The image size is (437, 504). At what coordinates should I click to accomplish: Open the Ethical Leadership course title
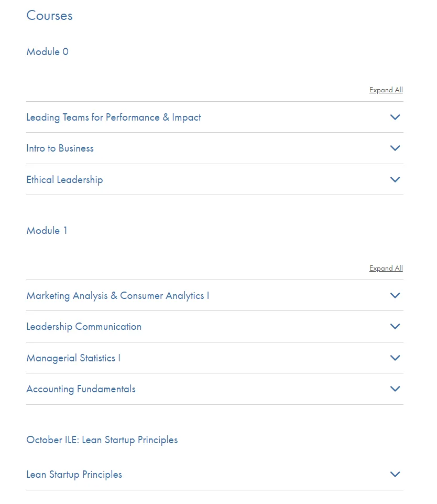(64, 180)
